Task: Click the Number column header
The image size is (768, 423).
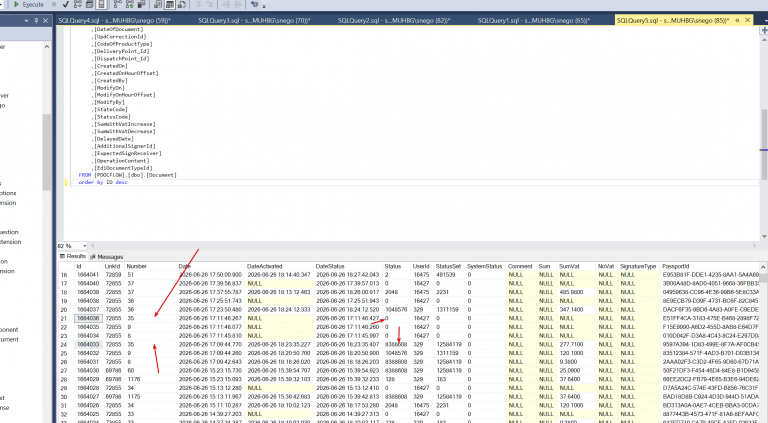Action: pyautogui.click(x=137, y=266)
